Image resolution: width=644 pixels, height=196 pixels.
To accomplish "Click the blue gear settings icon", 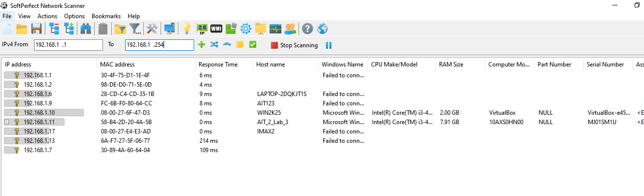I will click(245, 29).
